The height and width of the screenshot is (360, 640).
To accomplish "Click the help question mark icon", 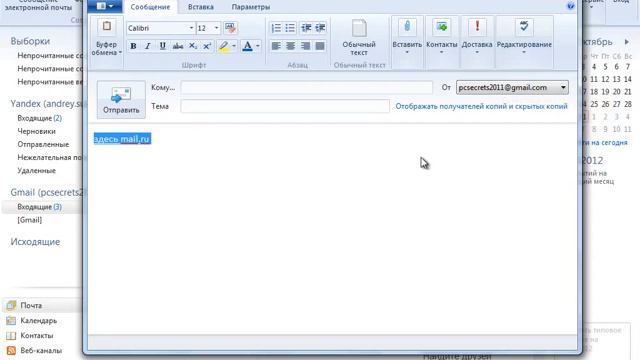I will [571, 6].
